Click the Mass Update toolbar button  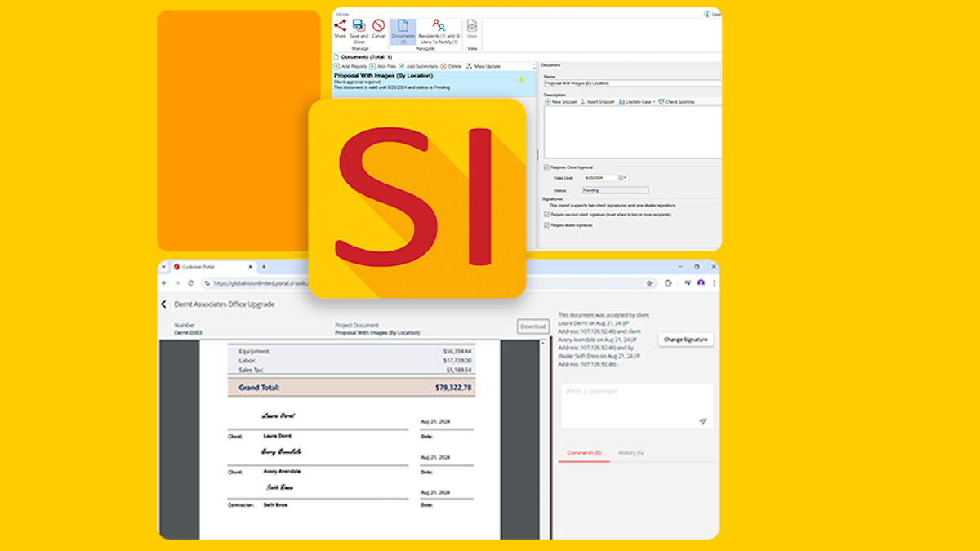(483, 66)
